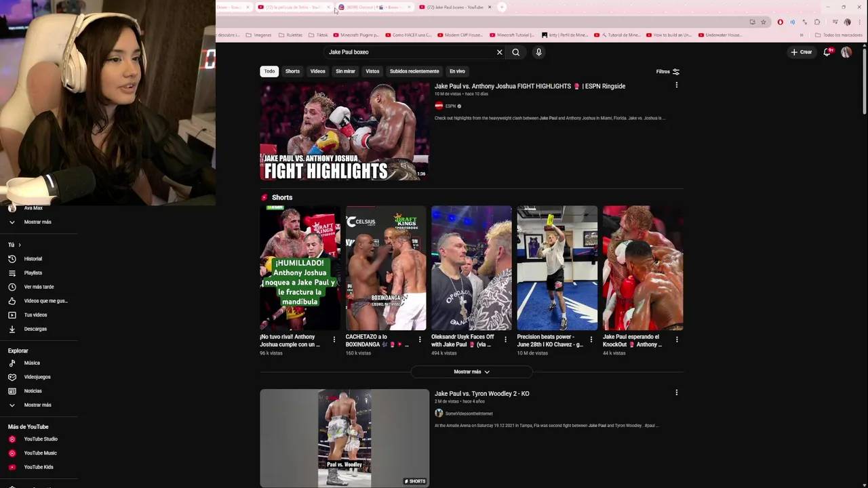Screen dimensions: 868x488
Task: Play the FIGHT HIGHLIGHTS video thumbnail
Action: click(344, 131)
